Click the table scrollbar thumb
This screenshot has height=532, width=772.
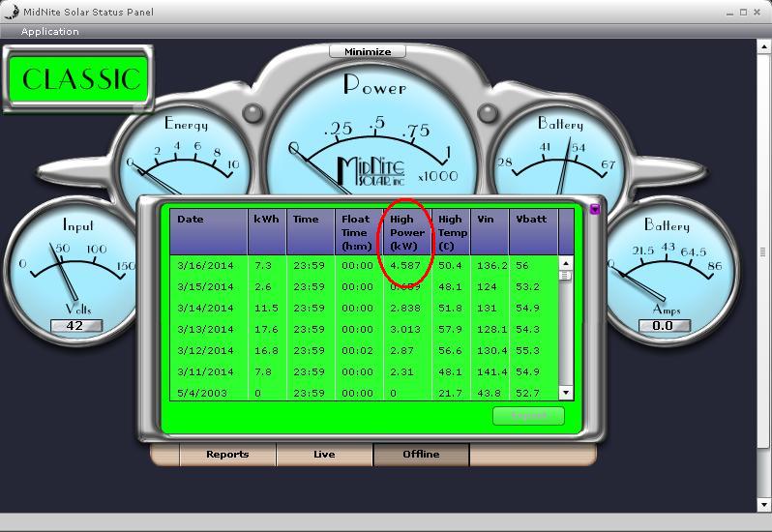[566, 276]
